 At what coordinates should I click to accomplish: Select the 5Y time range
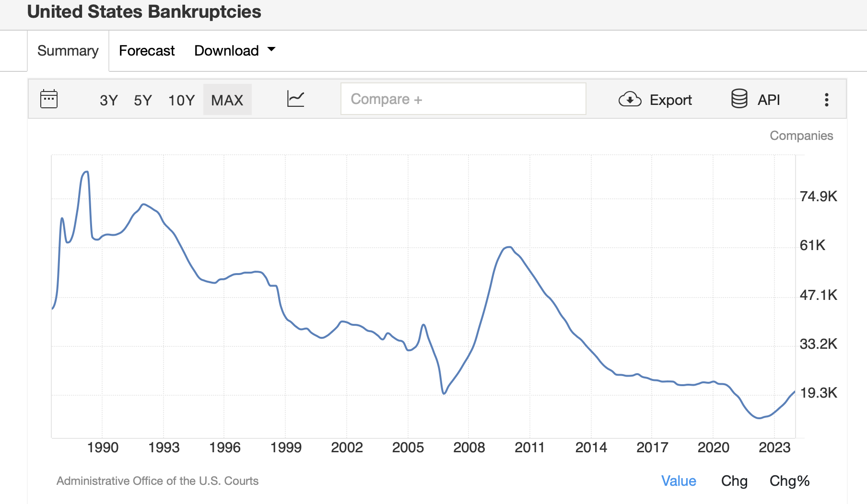click(x=143, y=100)
